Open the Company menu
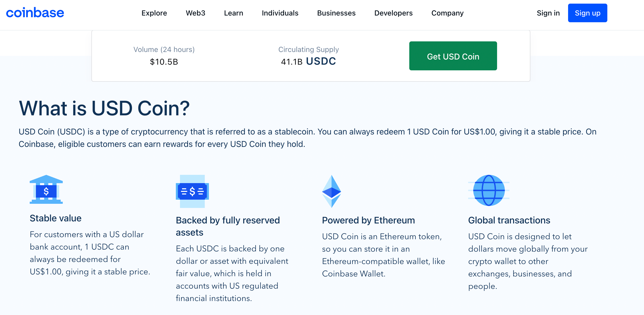This screenshot has height=315, width=644. pos(447,13)
